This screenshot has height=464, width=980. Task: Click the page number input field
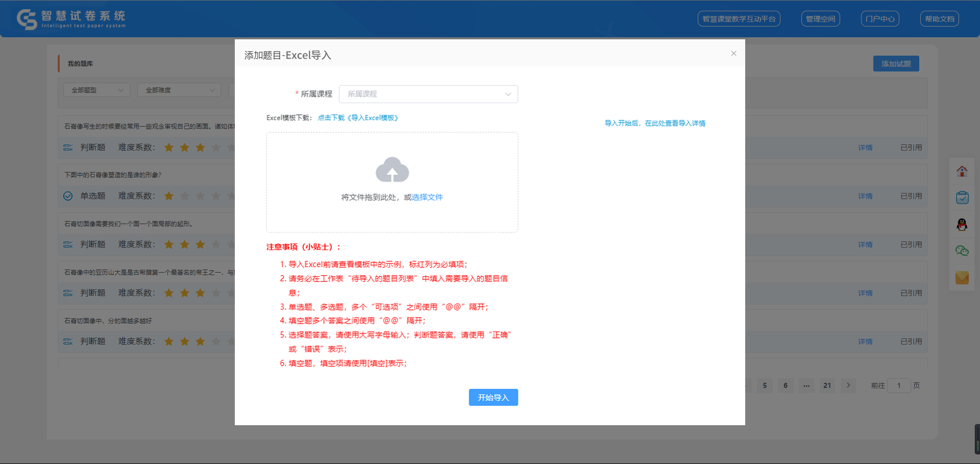point(899,385)
